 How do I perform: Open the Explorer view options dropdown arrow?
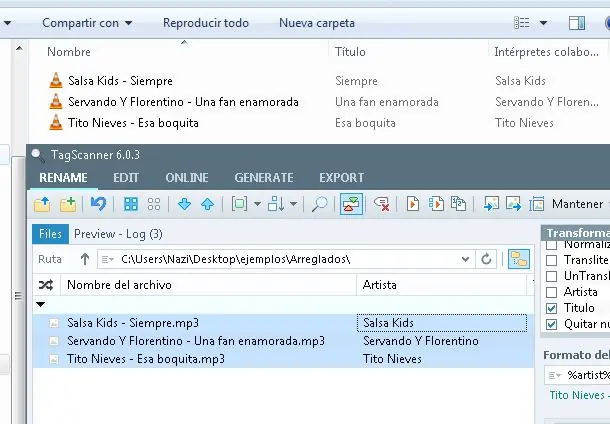point(543,23)
